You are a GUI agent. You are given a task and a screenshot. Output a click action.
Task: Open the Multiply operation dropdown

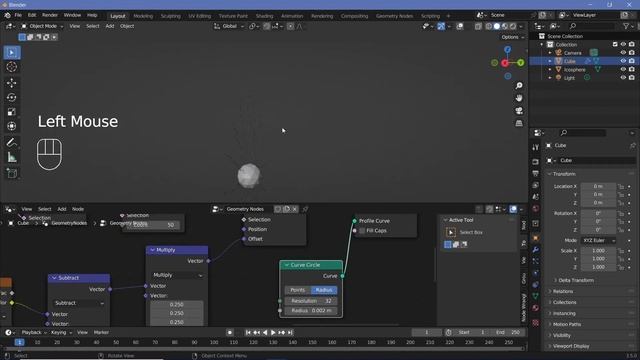click(177, 275)
